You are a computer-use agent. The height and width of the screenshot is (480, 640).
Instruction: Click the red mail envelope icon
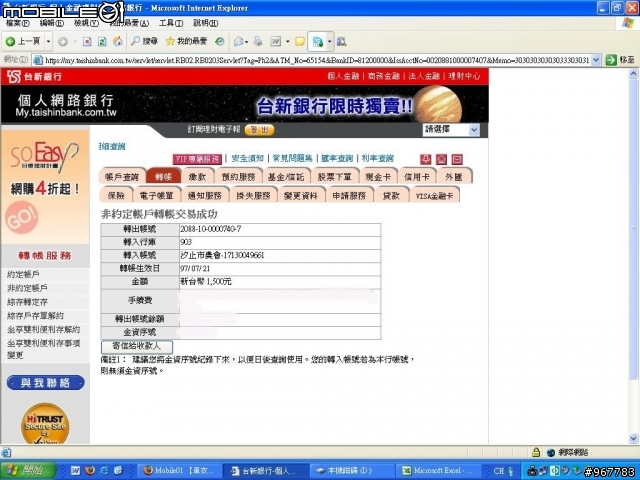pyautogui.click(x=457, y=159)
